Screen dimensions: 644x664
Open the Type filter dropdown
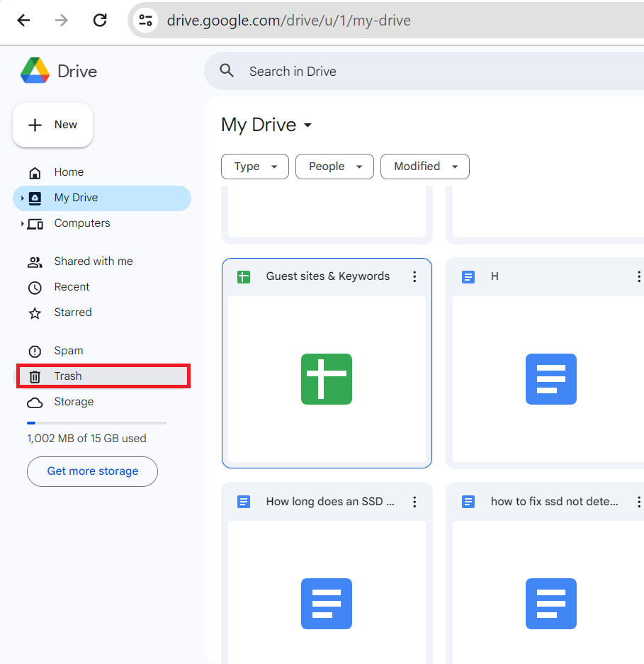tap(255, 167)
